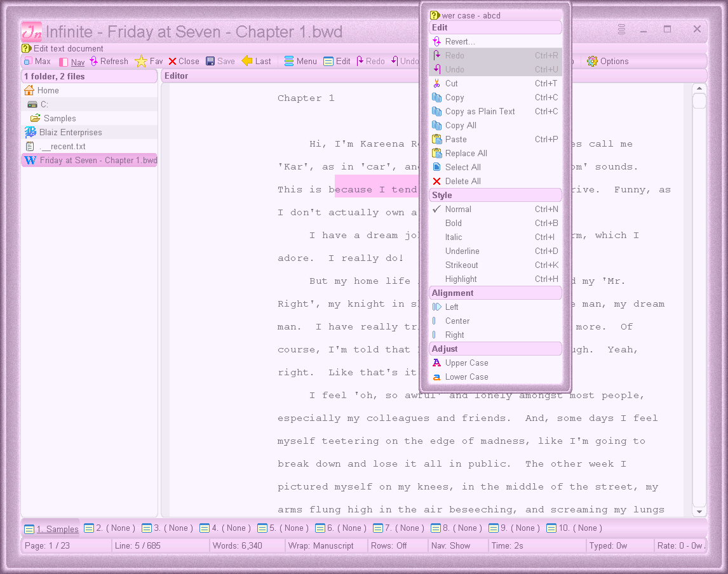The height and width of the screenshot is (574, 728).
Task: Open the .__recent.txt file
Action: [x=89, y=146]
